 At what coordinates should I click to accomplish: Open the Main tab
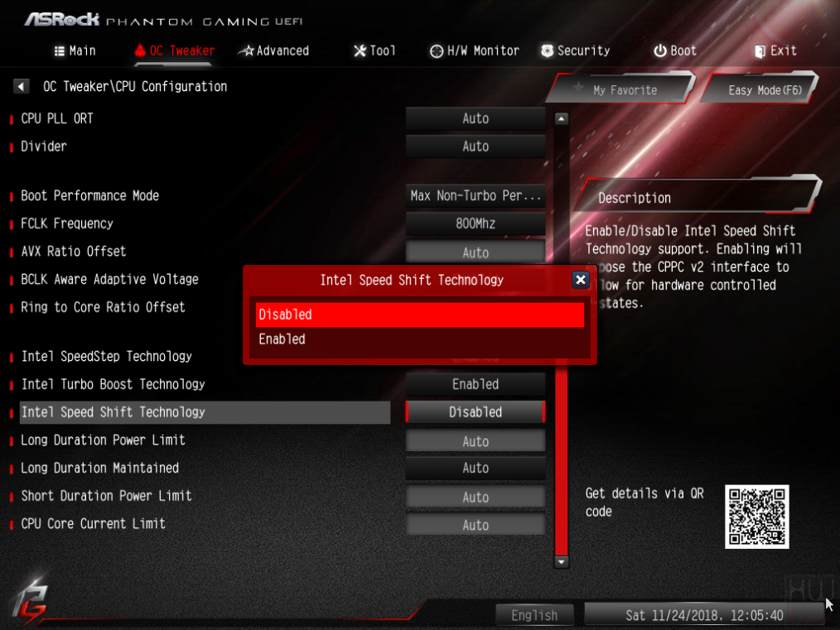(x=75, y=50)
